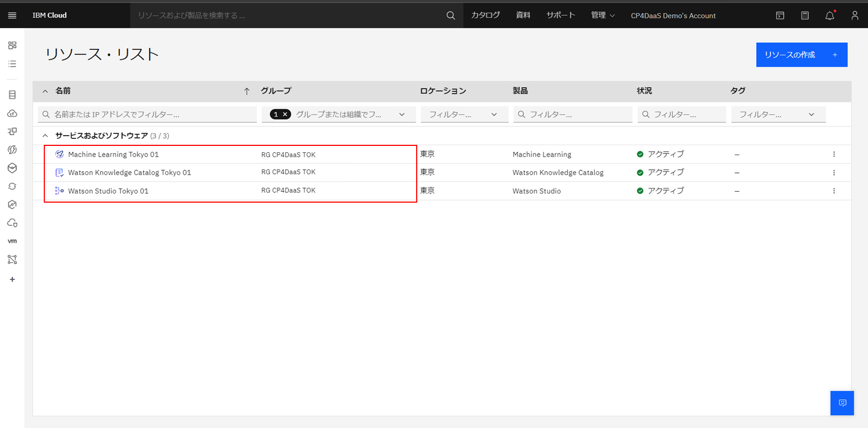Sort by 名前 using the arrow icon
868x428 pixels.
click(246, 91)
